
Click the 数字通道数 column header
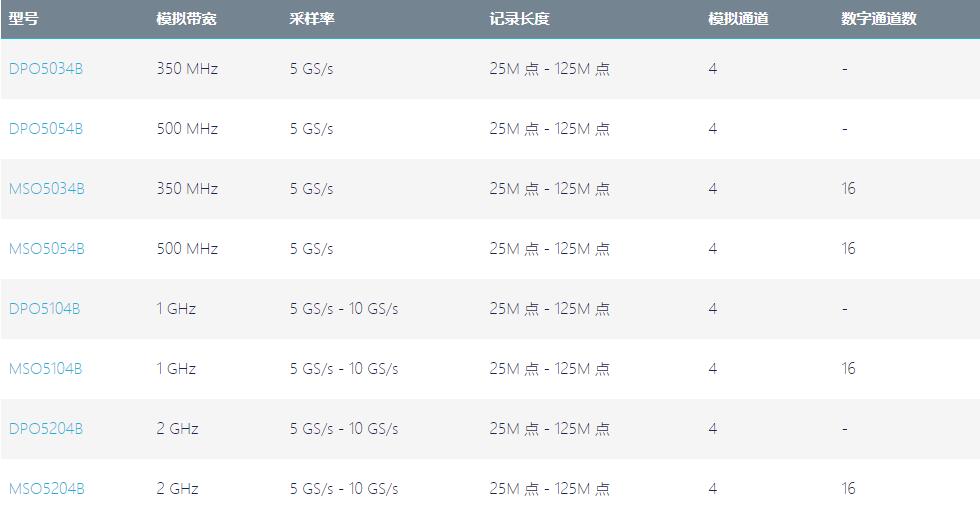[879, 19]
